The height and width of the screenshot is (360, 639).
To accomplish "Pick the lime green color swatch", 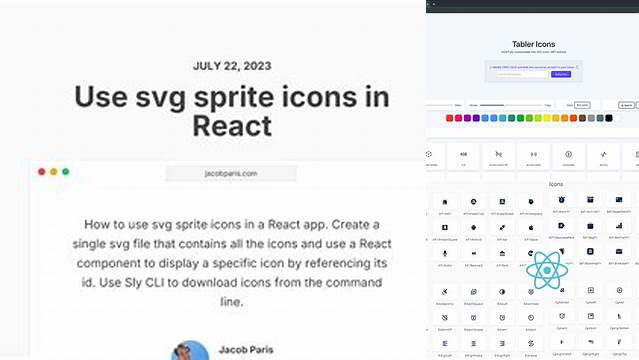I will click(538, 118).
